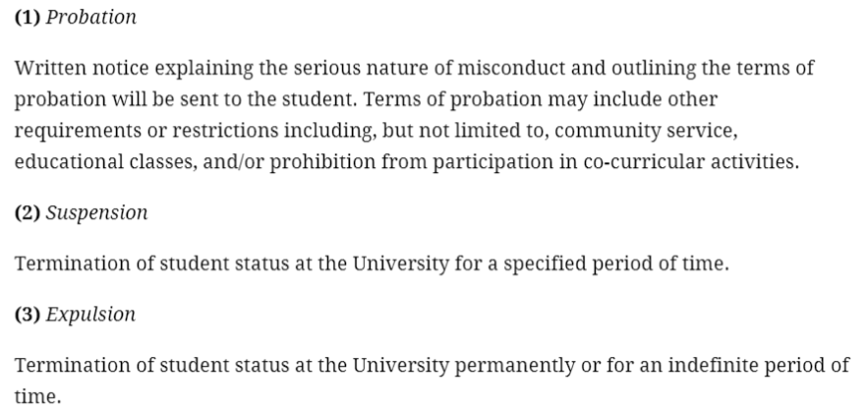Click the italic "Probation" heading
This screenshot has width=868, height=411.
(91, 19)
